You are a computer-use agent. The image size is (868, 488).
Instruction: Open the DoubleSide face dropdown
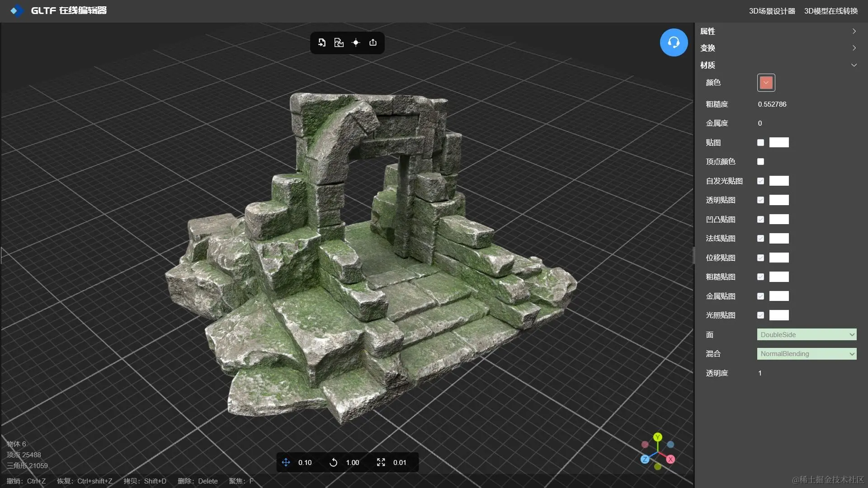tap(807, 335)
